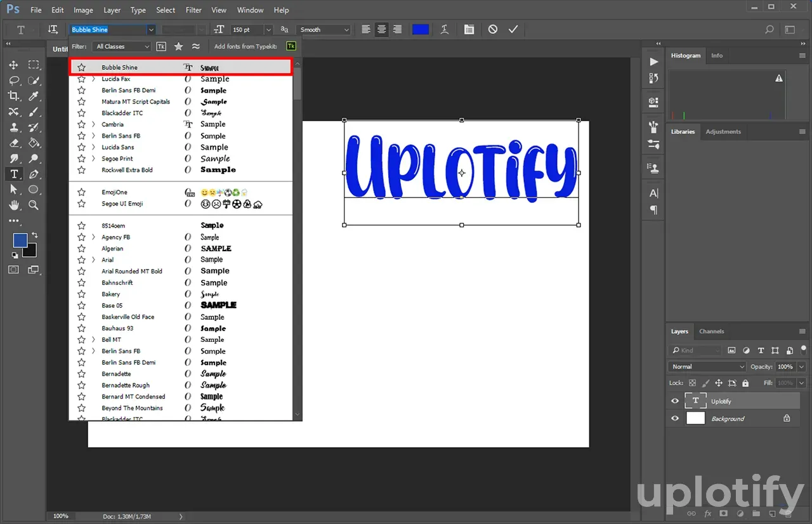Select the Paint Bucket tool
Image resolution: width=812 pixels, height=524 pixels.
[34, 143]
